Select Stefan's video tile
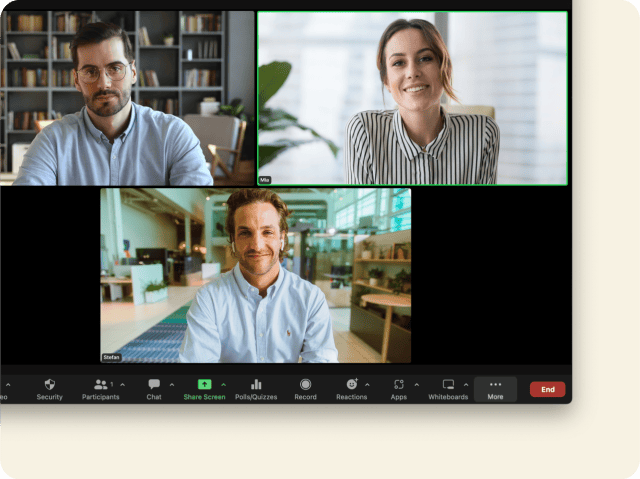Image resolution: width=640 pixels, height=479 pixels. tap(255, 275)
